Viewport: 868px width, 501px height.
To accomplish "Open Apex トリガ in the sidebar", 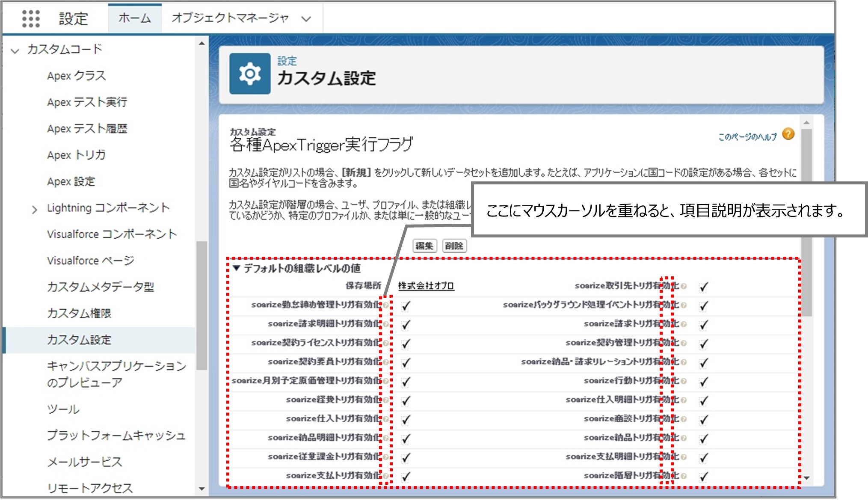I will coord(77,155).
